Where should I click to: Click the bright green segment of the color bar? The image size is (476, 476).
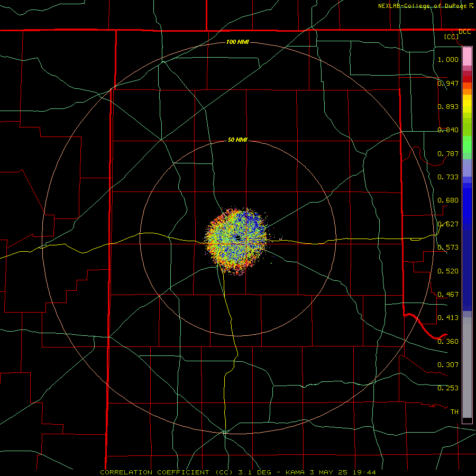tap(467, 144)
